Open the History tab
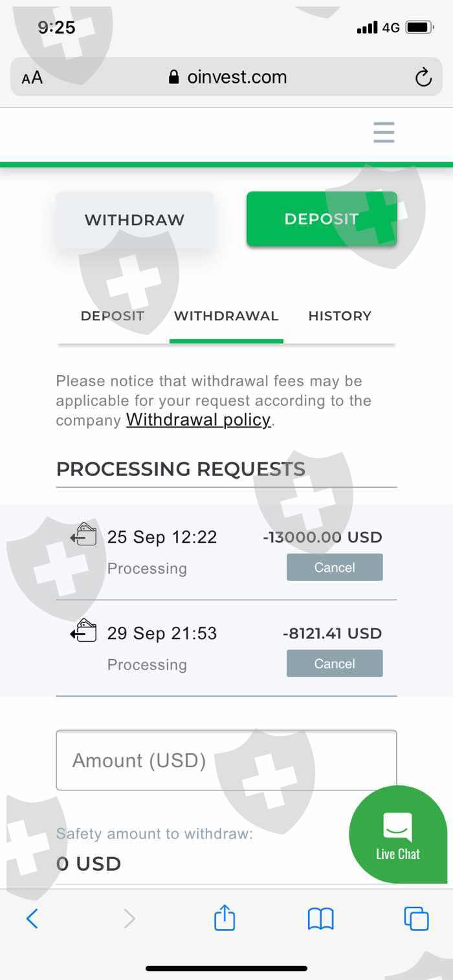This screenshot has width=453, height=980. [340, 316]
